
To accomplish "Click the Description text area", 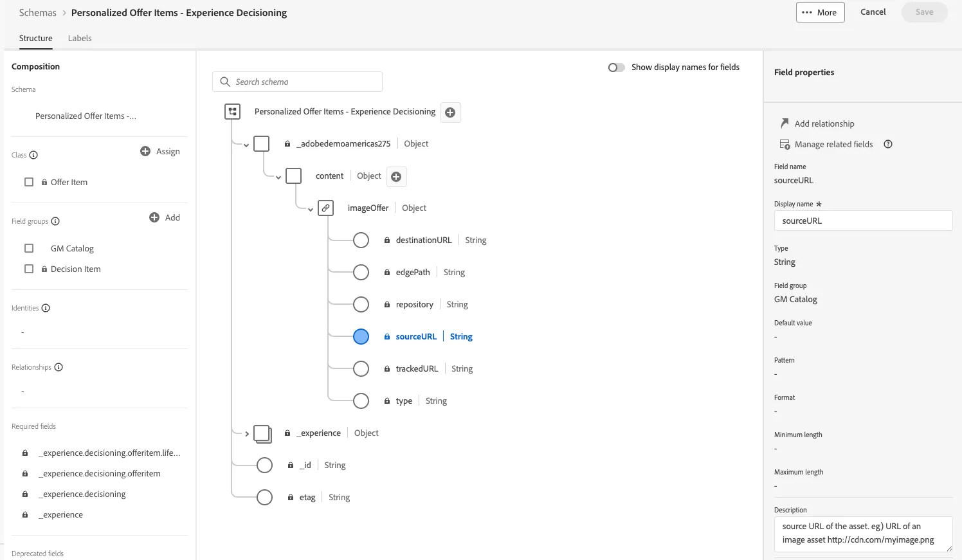I will tap(863, 534).
